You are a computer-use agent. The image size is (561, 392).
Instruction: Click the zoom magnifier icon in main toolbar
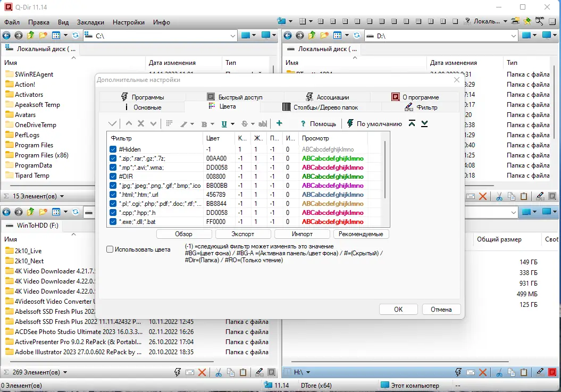pos(540,21)
